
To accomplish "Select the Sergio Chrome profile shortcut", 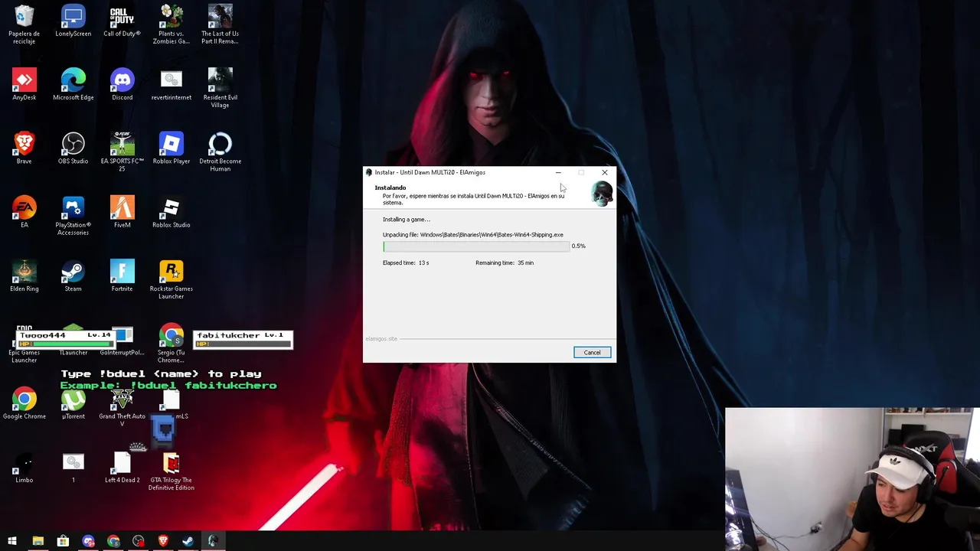I will pyautogui.click(x=171, y=344).
